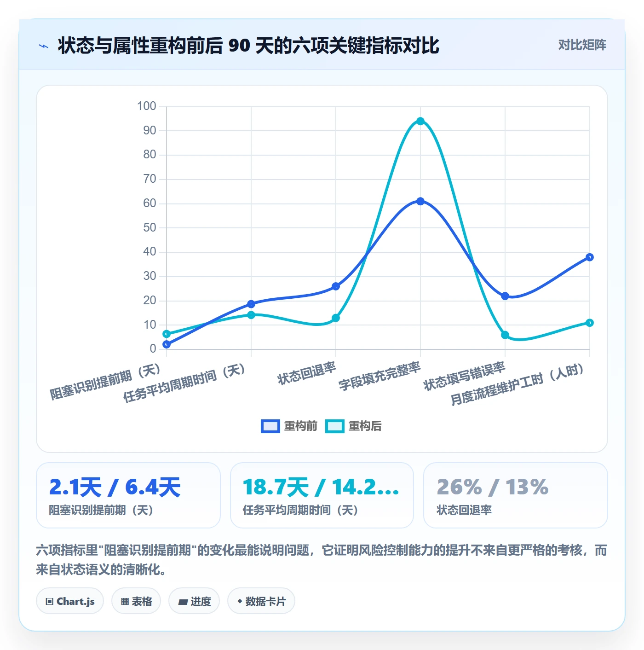Open the 26% / 13% data card
This screenshot has height=650, width=644.
point(516,495)
